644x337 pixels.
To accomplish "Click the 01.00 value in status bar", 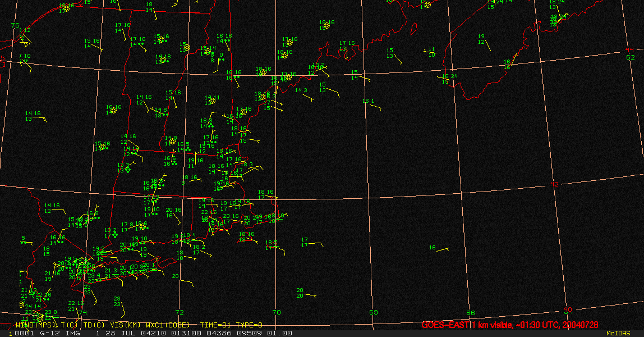I will [280, 333].
